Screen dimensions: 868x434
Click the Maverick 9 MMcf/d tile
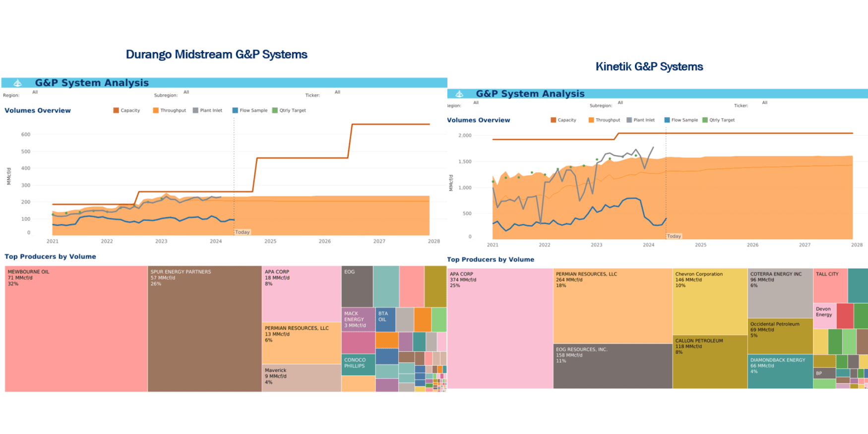[301, 378]
